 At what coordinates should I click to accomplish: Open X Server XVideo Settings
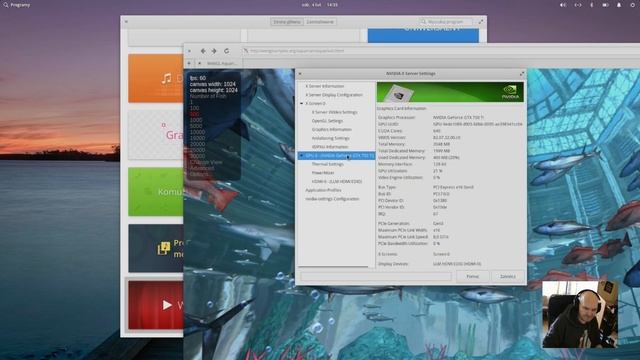pos(334,112)
